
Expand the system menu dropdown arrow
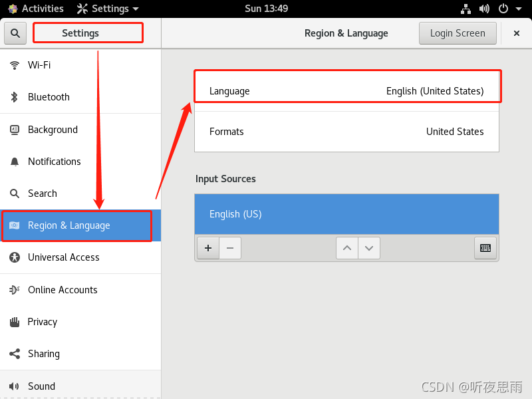pos(519,9)
